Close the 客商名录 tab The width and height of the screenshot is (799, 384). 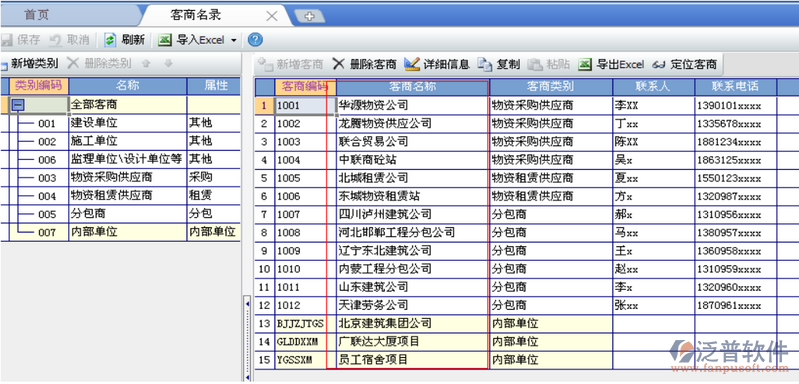point(272,16)
